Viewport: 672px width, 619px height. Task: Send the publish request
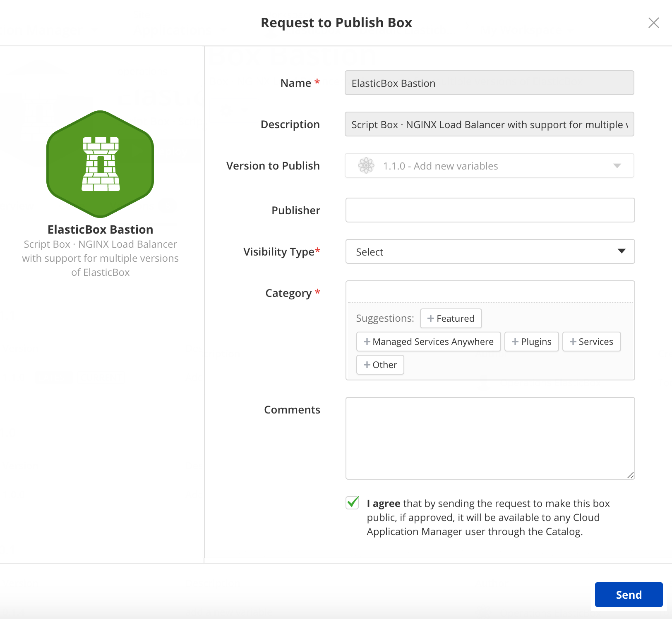pos(629,595)
